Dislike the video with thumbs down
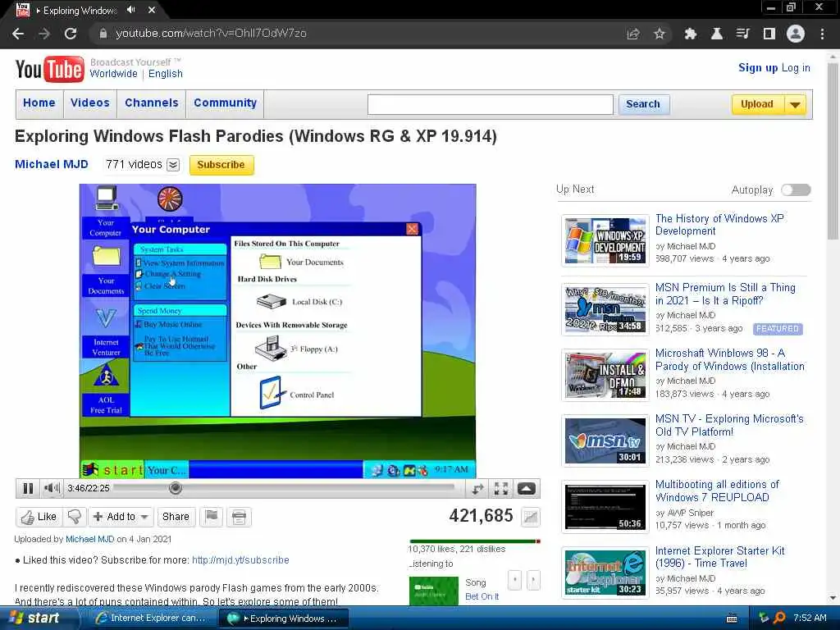The height and width of the screenshot is (630, 840). click(75, 517)
